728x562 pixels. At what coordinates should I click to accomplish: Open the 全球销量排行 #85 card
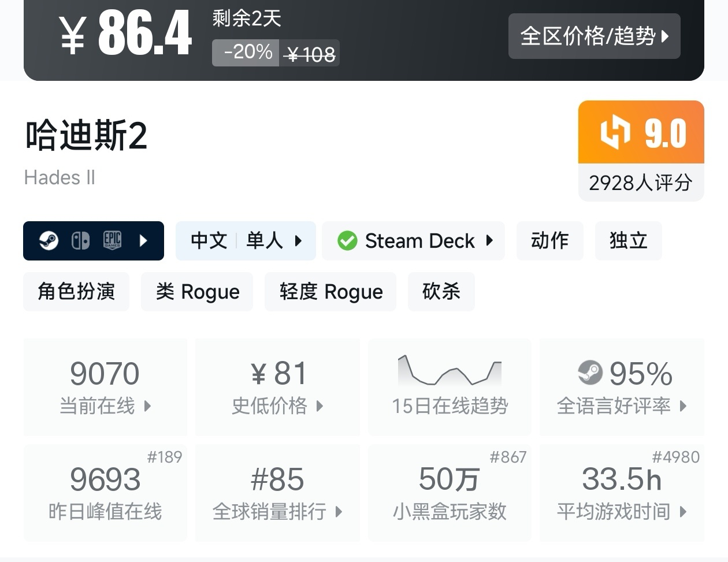(277, 493)
